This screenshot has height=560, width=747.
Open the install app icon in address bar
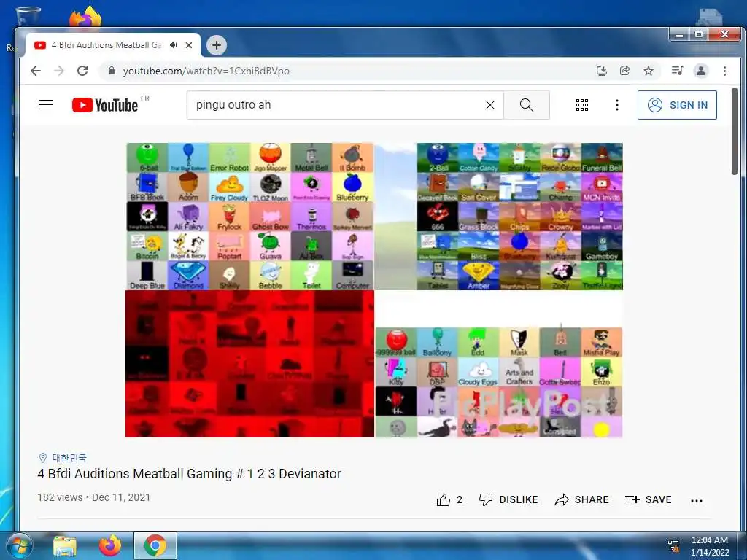pyautogui.click(x=602, y=71)
